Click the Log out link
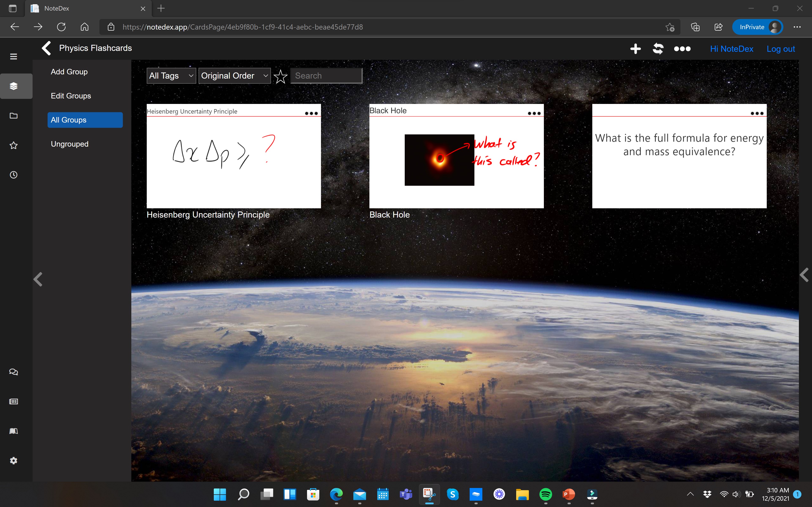The image size is (812, 507). click(x=780, y=49)
